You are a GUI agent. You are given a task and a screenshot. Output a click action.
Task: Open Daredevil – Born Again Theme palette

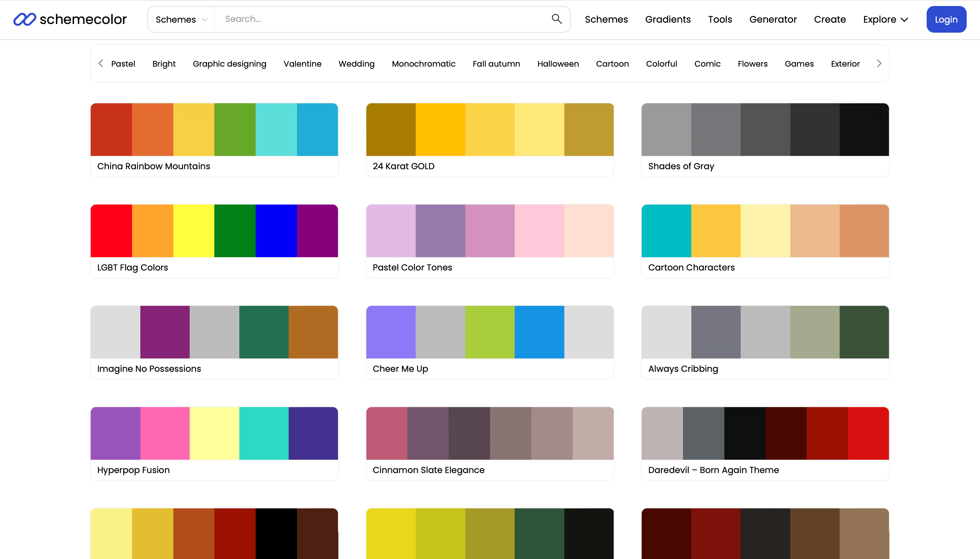point(765,433)
